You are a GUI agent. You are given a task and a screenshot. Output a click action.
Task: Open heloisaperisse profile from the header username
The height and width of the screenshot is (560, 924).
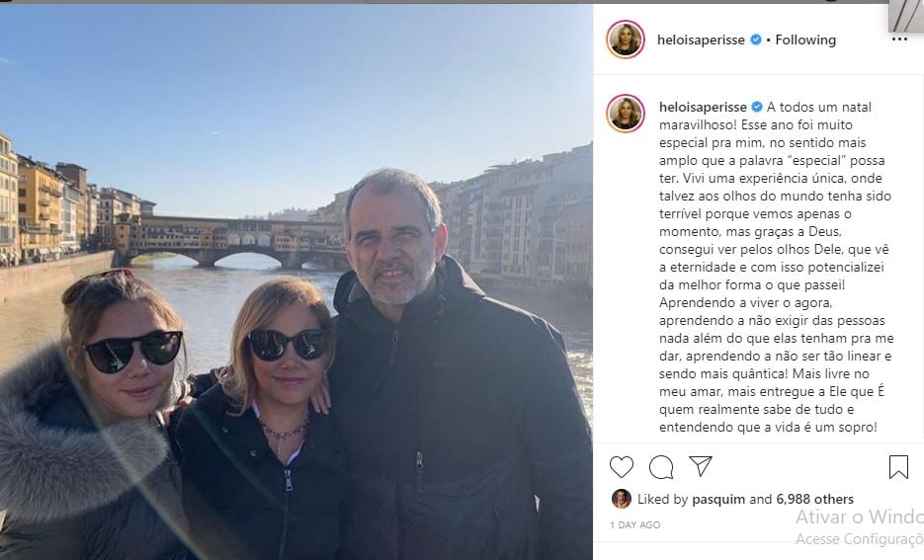tap(702, 40)
